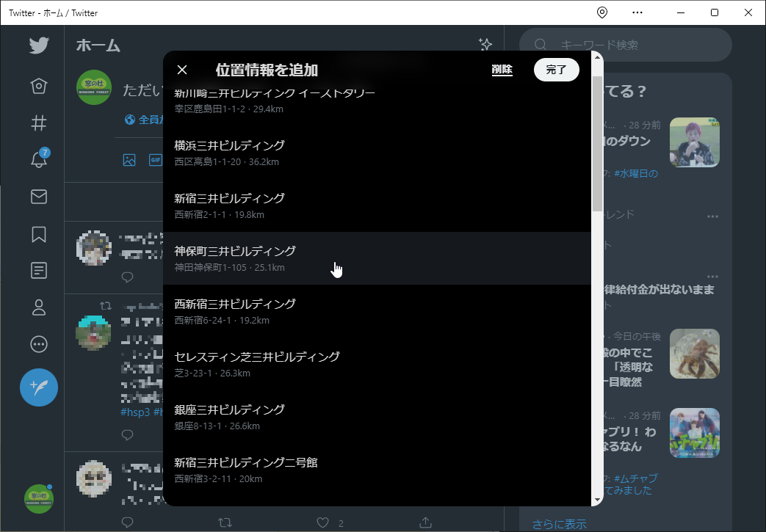Image resolution: width=766 pixels, height=532 pixels.
Task: Open the GIF picker in the composer
Action: (154, 159)
